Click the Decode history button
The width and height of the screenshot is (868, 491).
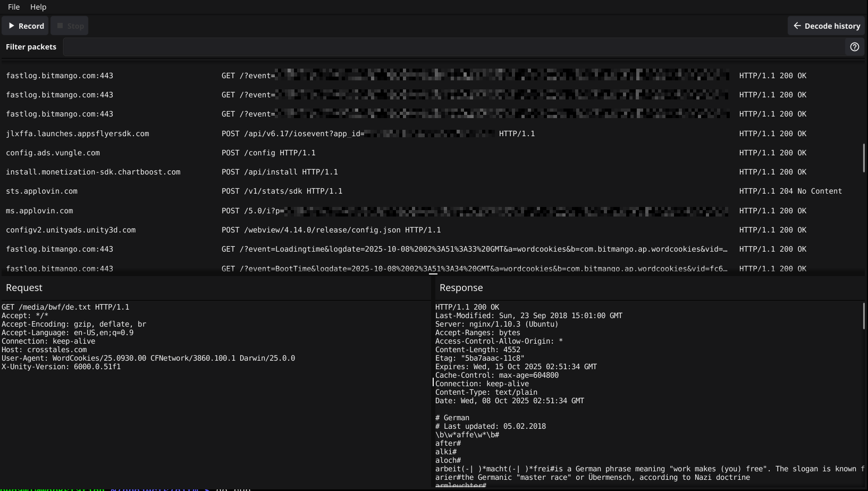pyautogui.click(x=826, y=25)
